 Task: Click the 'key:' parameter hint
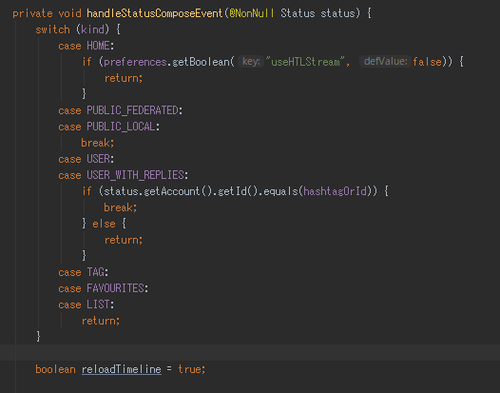[x=251, y=62]
